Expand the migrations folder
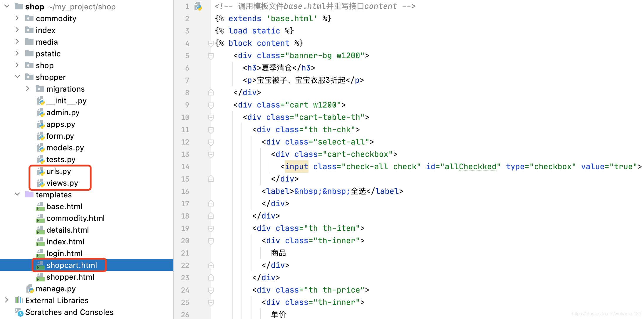The height and width of the screenshot is (319, 644). (x=28, y=89)
